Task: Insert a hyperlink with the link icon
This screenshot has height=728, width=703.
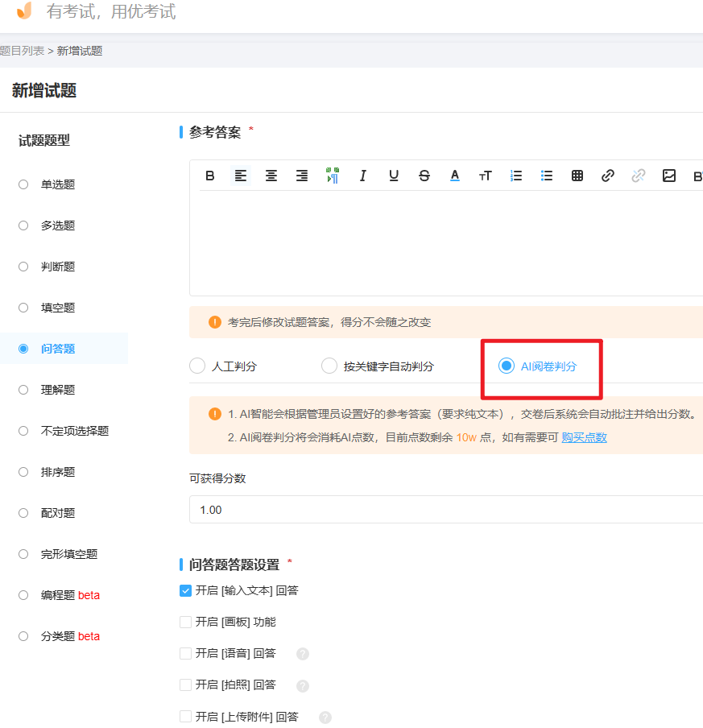Action: [607, 176]
